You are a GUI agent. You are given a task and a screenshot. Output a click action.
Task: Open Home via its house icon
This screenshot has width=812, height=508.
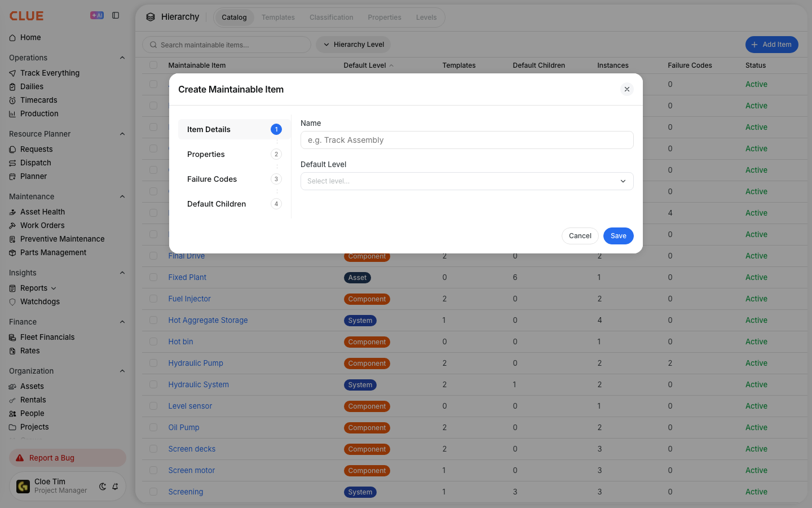click(12, 38)
